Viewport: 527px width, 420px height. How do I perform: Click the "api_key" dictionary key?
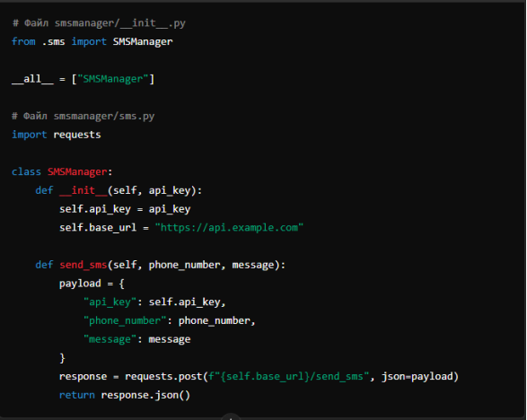pyautogui.click(x=110, y=302)
